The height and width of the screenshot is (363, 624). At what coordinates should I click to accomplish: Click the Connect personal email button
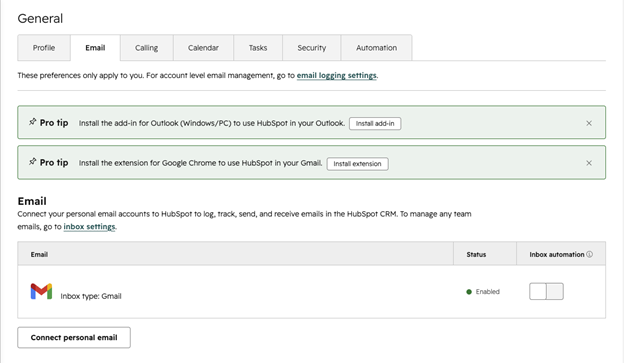tap(74, 338)
